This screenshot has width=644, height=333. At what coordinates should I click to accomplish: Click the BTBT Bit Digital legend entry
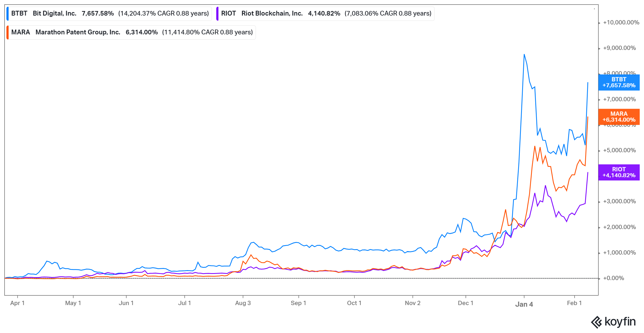pos(109,13)
